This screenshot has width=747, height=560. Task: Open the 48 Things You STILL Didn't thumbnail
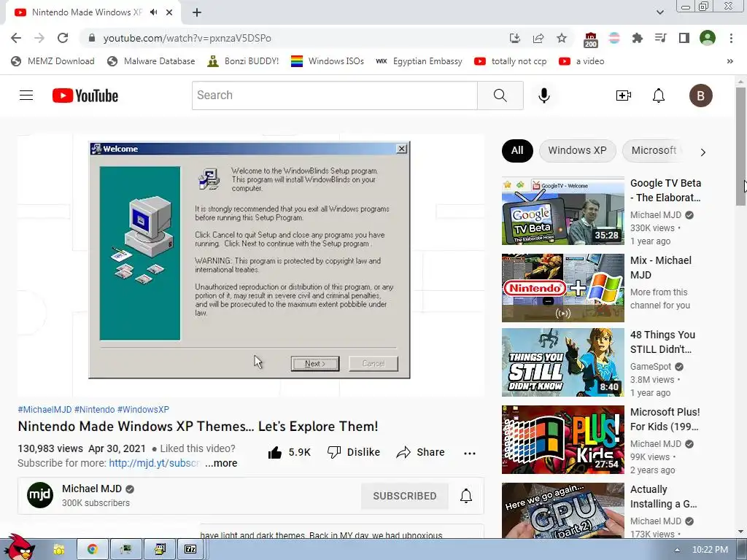(x=562, y=362)
